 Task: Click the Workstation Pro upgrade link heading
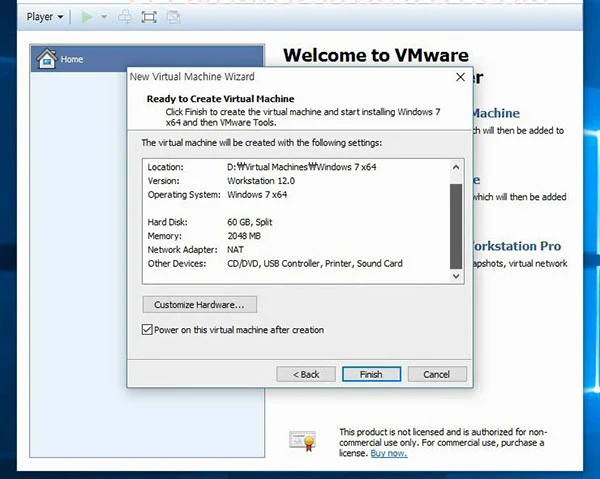[517, 246]
